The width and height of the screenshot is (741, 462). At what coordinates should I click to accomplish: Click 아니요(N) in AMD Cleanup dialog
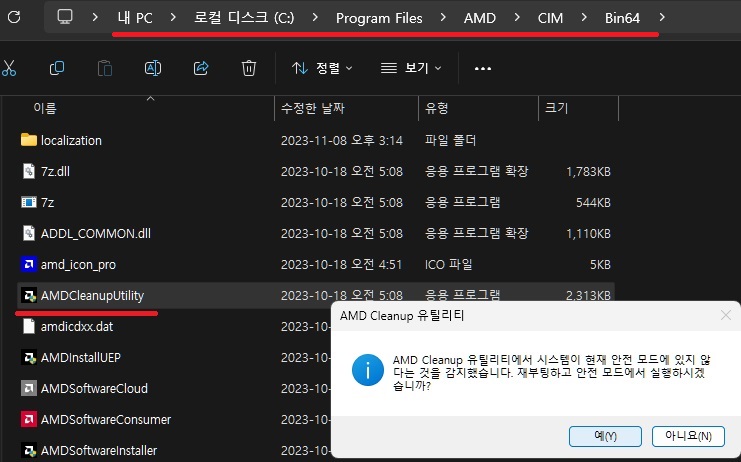point(688,436)
